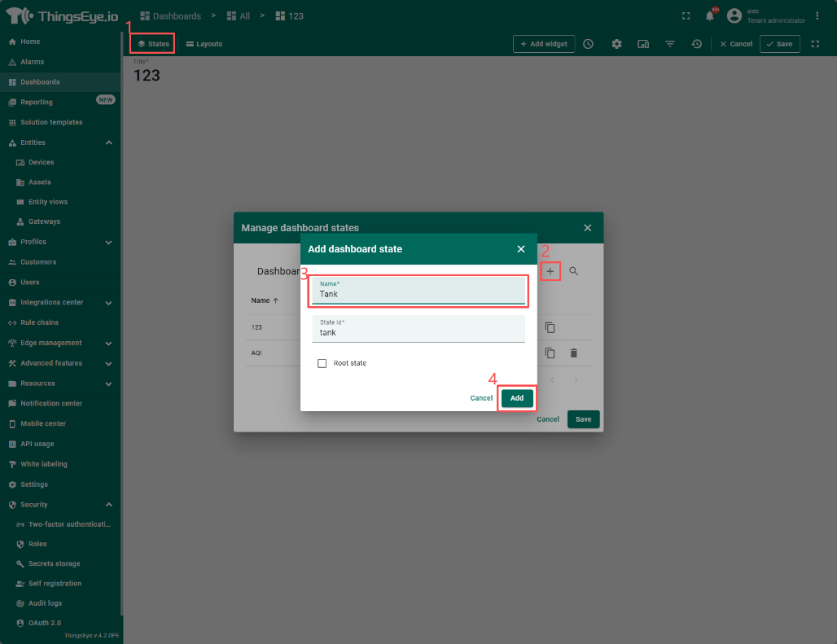Viewport: 837px width, 644px height.
Task: Expand Integrations center sidebar menu
Action: coord(108,303)
